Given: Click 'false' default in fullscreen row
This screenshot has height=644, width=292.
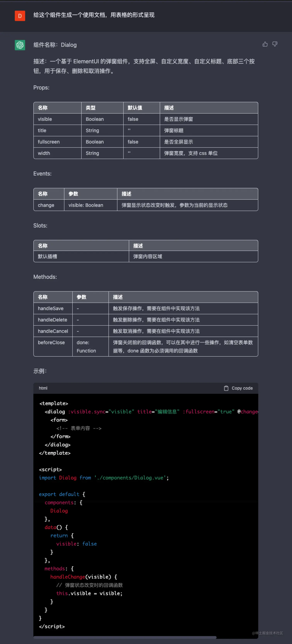Looking at the screenshot, I should tap(142, 142).
